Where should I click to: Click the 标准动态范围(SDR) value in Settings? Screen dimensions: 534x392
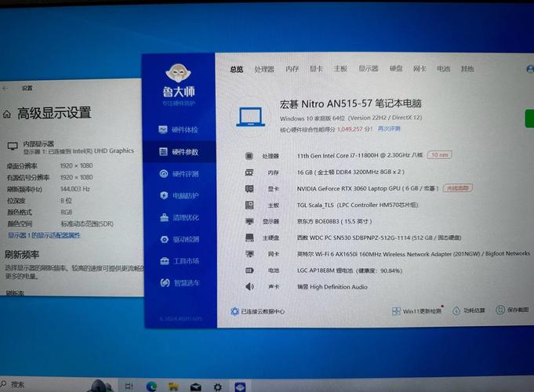(x=87, y=223)
